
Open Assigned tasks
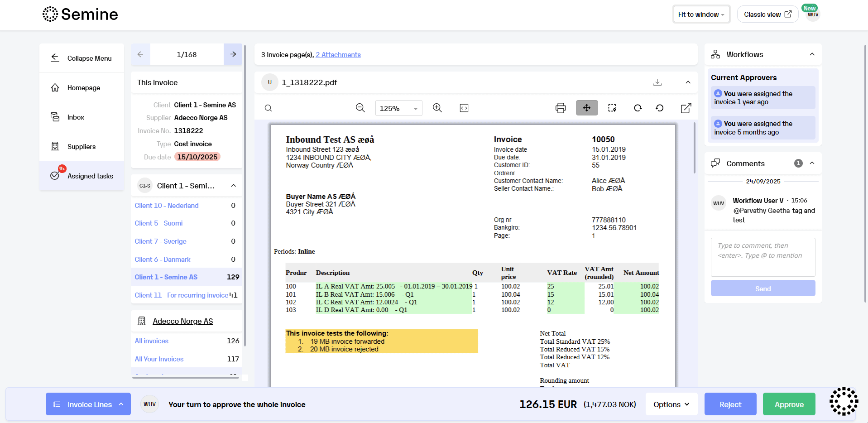point(90,176)
